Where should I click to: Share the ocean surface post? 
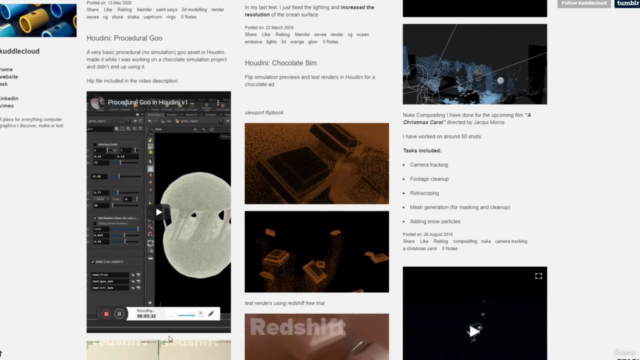(x=251, y=34)
